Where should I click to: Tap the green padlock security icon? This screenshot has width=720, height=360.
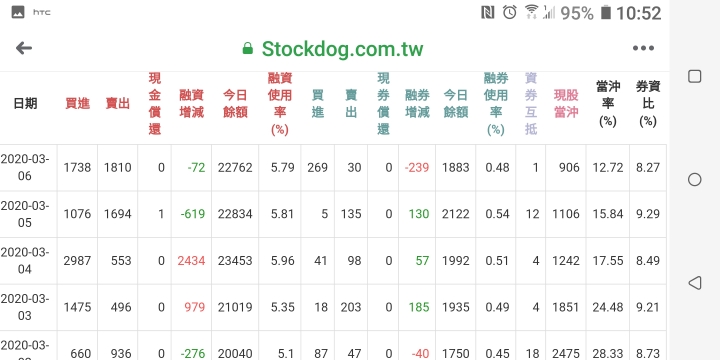click(x=248, y=48)
